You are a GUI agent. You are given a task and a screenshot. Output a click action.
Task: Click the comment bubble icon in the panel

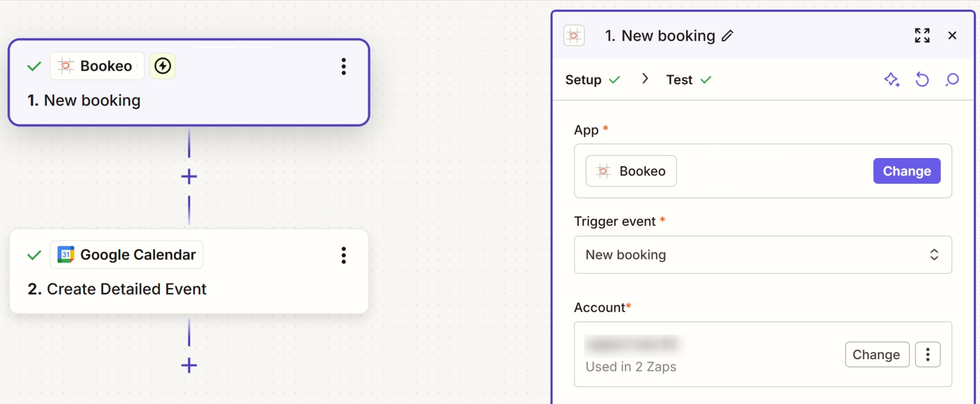coord(952,80)
